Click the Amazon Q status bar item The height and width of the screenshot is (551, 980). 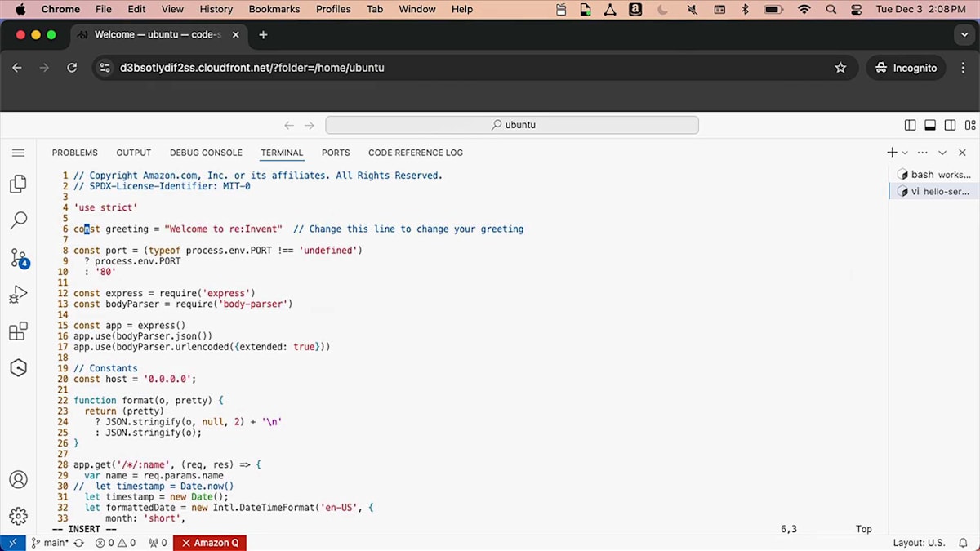click(x=210, y=543)
